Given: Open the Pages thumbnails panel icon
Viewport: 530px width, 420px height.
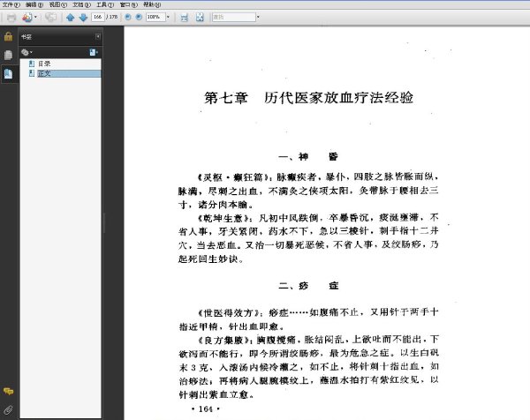Looking at the screenshot, I should [9, 55].
